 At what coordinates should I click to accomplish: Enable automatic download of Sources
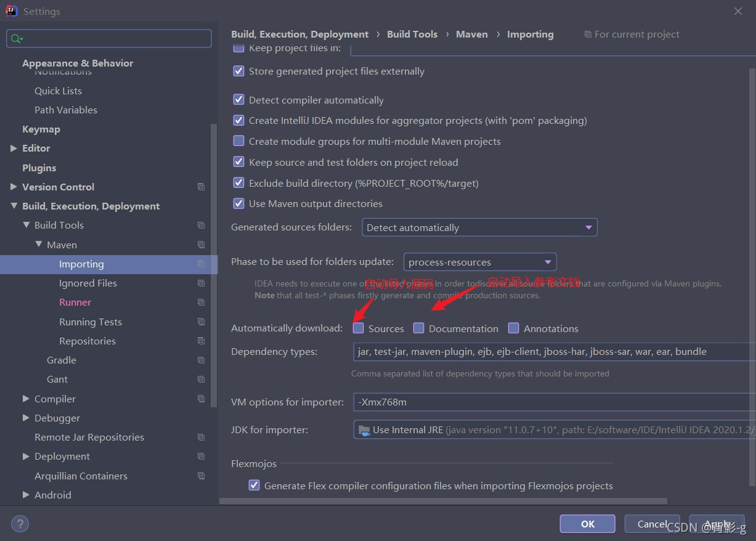[x=358, y=328]
